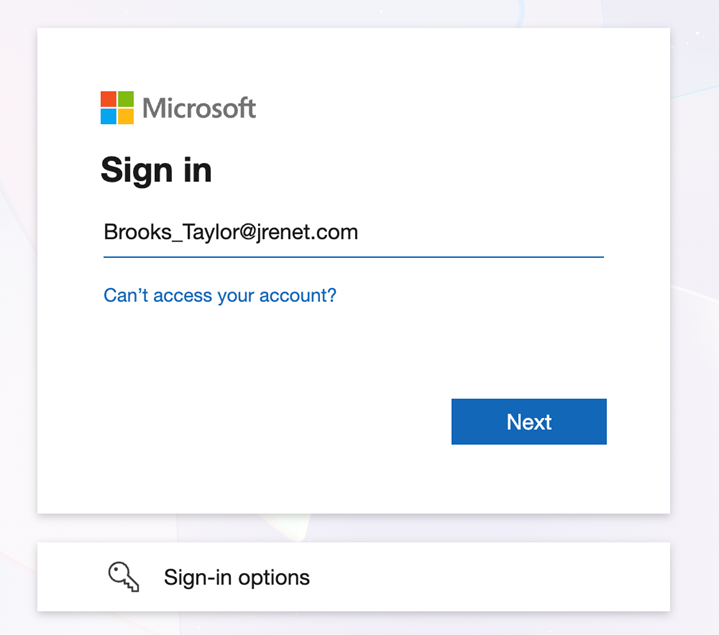Click the green square of Microsoft logo

(126, 99)
